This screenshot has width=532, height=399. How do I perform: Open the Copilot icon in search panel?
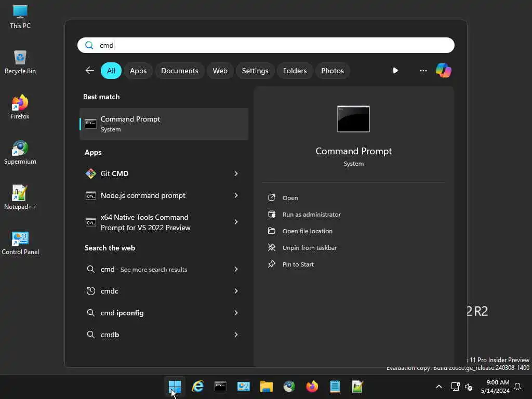(444, 71)
